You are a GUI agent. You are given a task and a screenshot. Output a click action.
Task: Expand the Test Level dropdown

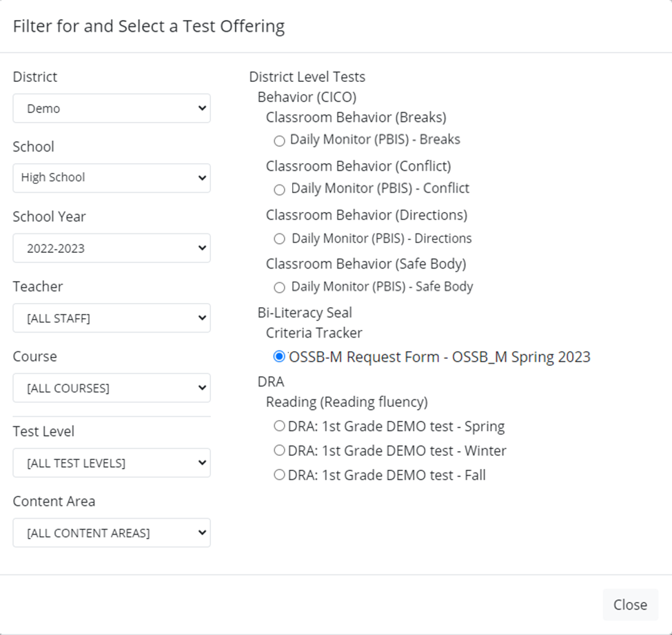pos(112,463)
